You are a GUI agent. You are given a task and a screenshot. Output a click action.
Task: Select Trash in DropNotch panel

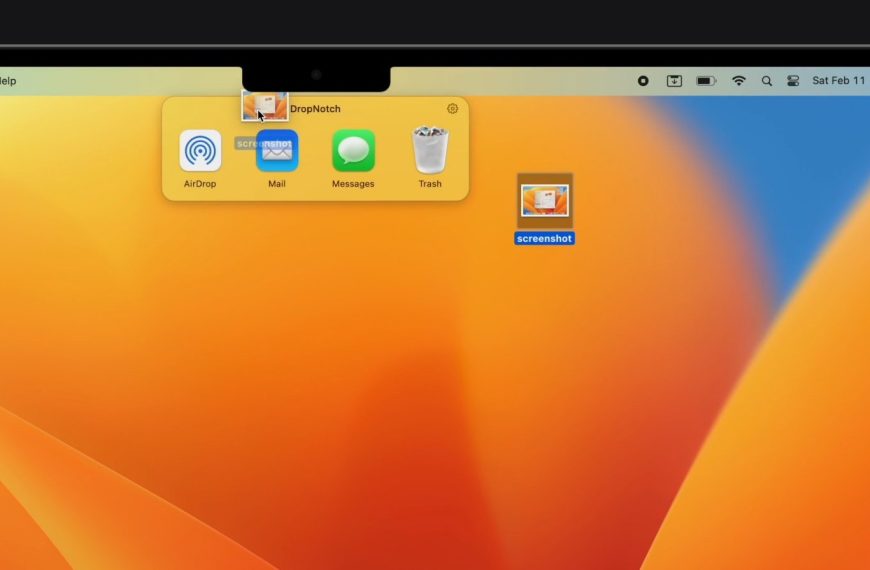click(430, 150)
